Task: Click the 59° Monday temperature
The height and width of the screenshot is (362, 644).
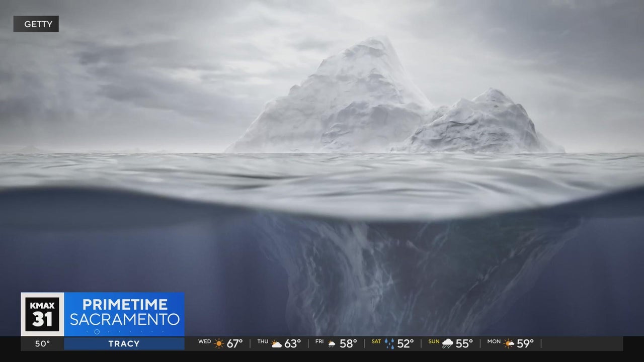Action: (525, 344)
